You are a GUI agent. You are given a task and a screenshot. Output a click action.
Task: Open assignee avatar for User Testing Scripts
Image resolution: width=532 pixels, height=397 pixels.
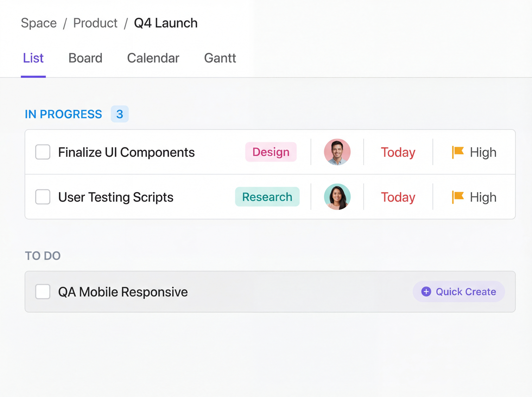[x=337, y=197]
